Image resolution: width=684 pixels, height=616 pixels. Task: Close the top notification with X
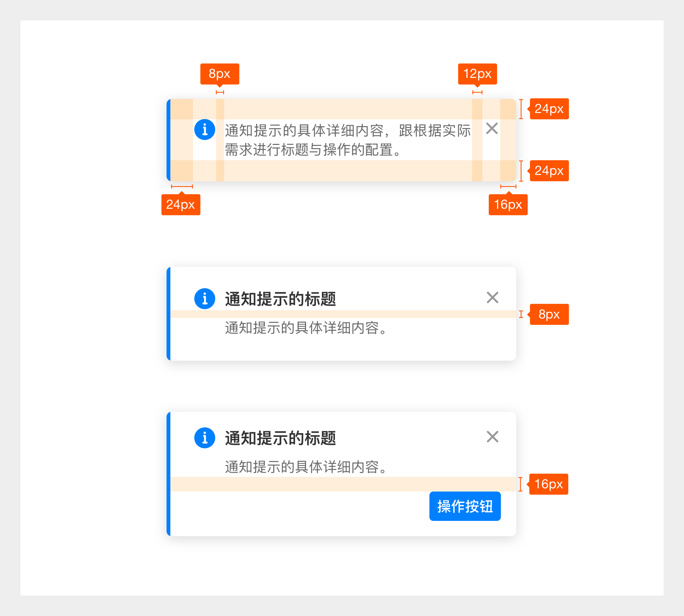(x=492, y=129)
